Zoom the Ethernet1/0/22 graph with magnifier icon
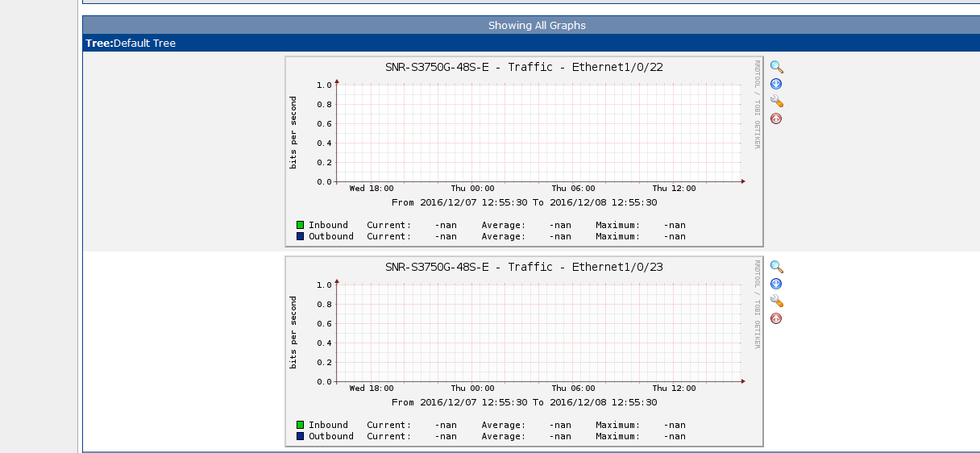This screenshot has height=453, width=980. pos(776,67)
